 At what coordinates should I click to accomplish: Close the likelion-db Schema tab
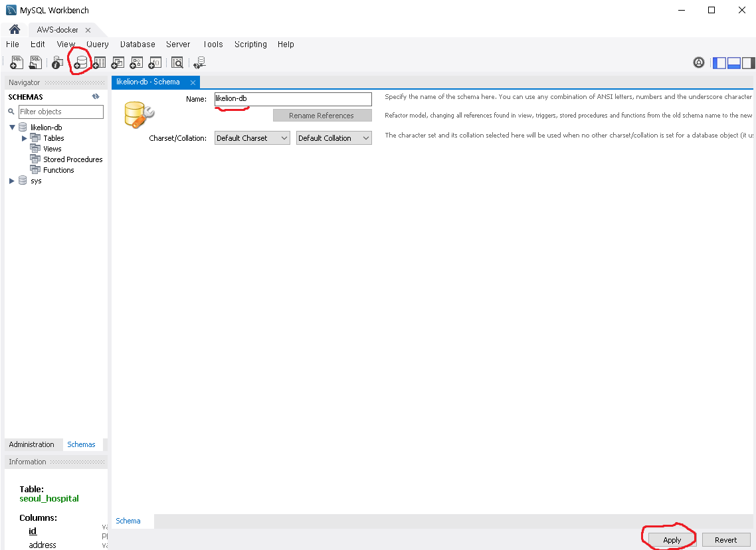click(x=193, y=82)
